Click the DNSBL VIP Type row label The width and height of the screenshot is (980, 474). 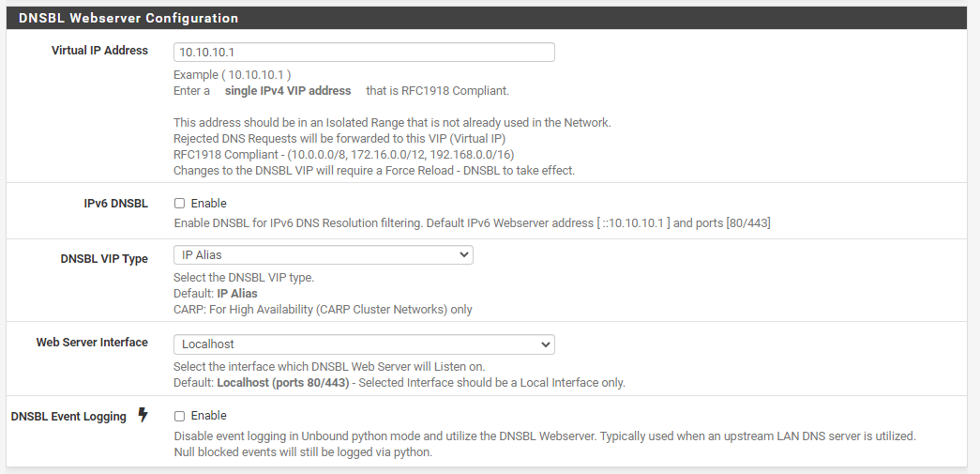[x=104, y=259]
